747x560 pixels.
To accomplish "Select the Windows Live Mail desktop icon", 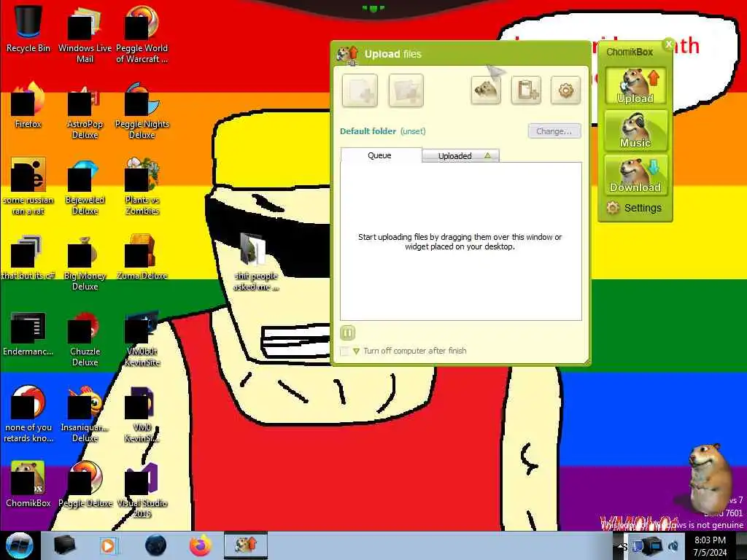I will click(85, 34).
